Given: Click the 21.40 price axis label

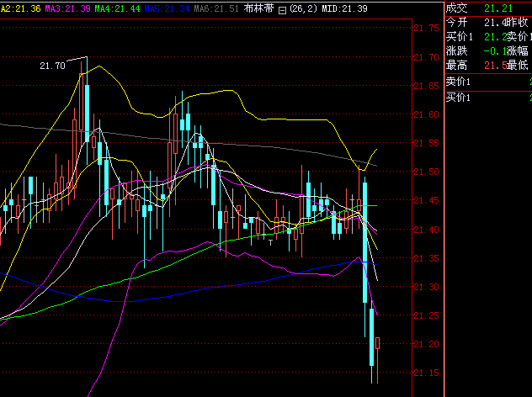Looking at the screenshot, I should point(426,230).
